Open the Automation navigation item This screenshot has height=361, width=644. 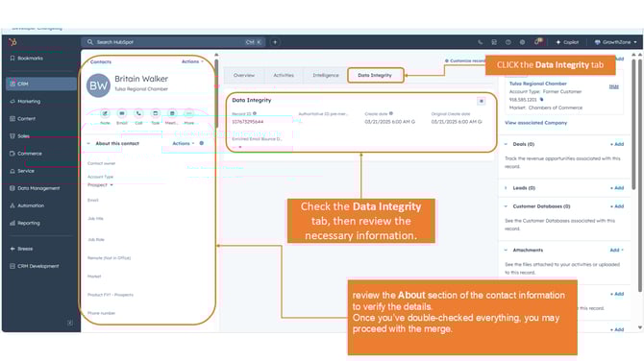tap(27, 205)
